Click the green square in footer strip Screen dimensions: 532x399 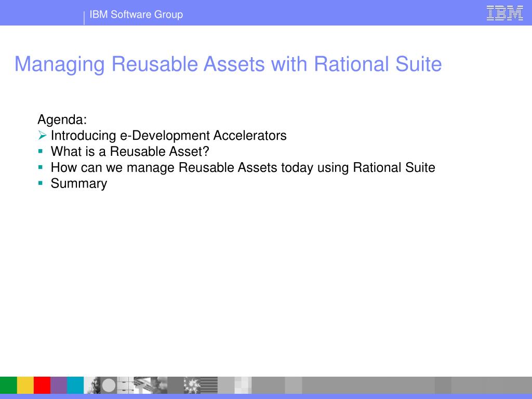click(x=8, y=385)
